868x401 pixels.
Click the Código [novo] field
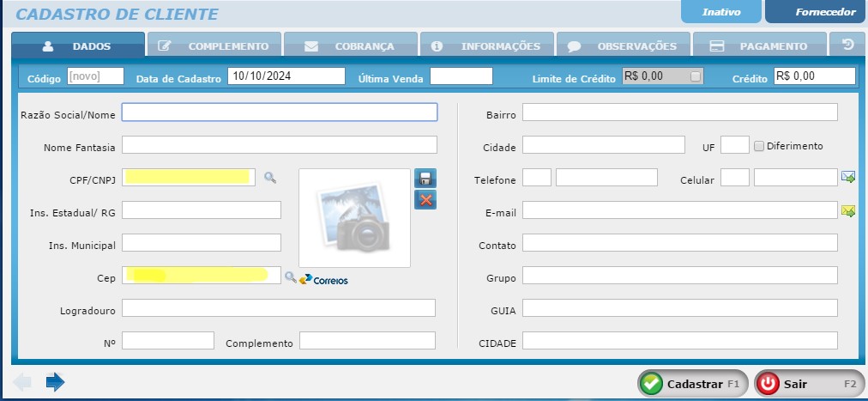pyautogui.click(x=95, y=76)
